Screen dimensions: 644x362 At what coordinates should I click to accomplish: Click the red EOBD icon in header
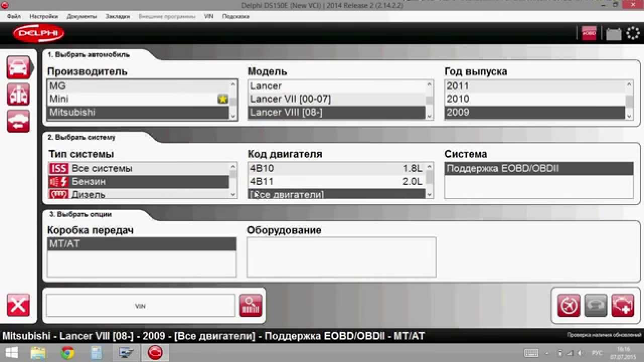[589, 33]
